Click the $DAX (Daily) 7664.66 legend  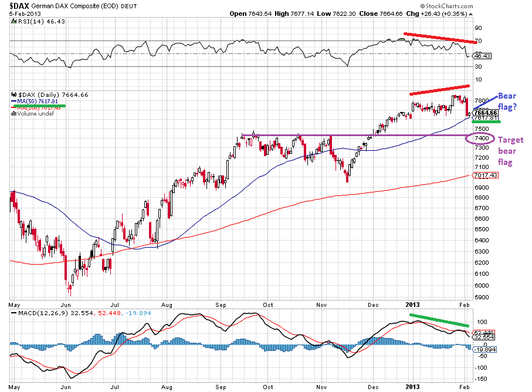point(53,94)
